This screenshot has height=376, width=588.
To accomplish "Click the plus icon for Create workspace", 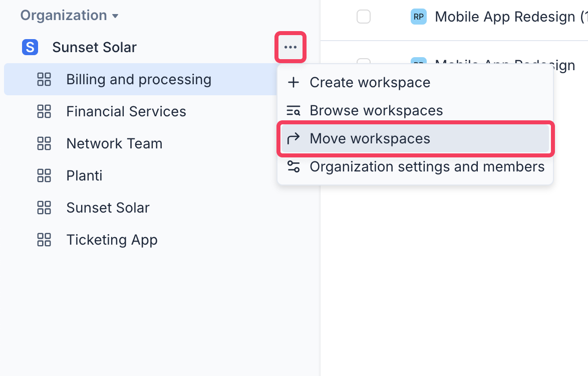I will 293,82.
